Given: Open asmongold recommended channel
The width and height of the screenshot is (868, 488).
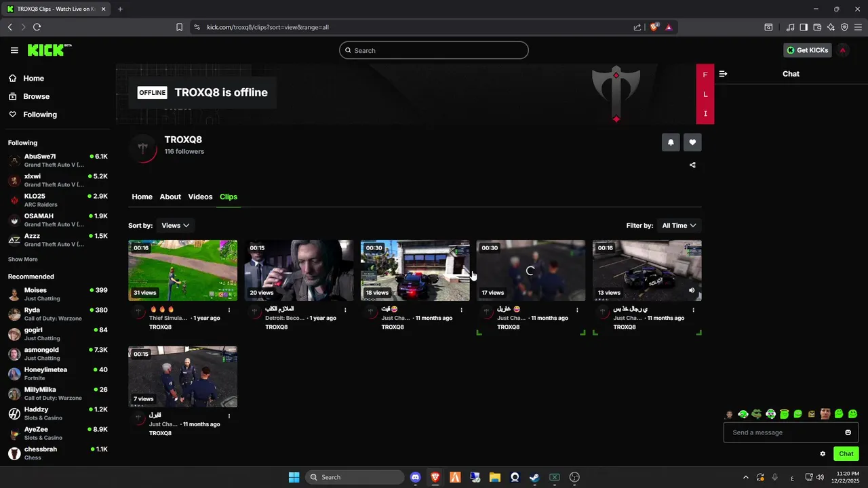Looking at the screenshot, I should 58,354.
